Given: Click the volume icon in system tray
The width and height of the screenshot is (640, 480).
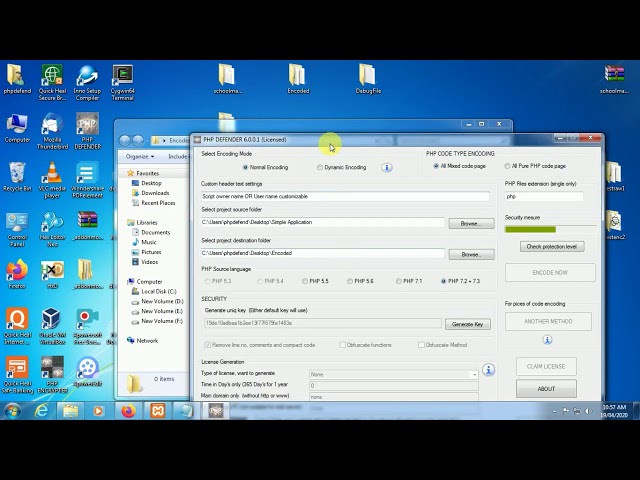Looking at the screenshot, I should (x=588, y=411).
